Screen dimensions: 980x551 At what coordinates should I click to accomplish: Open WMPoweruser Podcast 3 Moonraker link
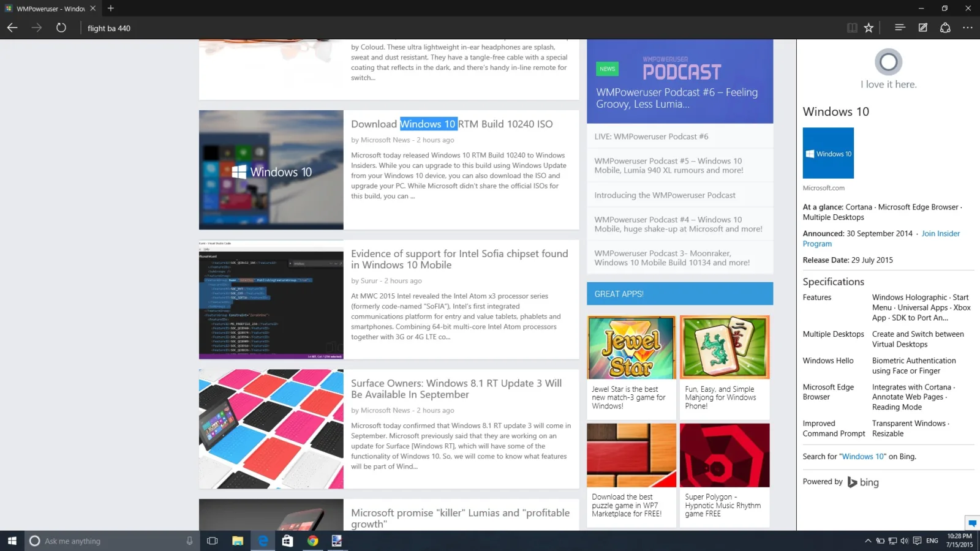672,258
